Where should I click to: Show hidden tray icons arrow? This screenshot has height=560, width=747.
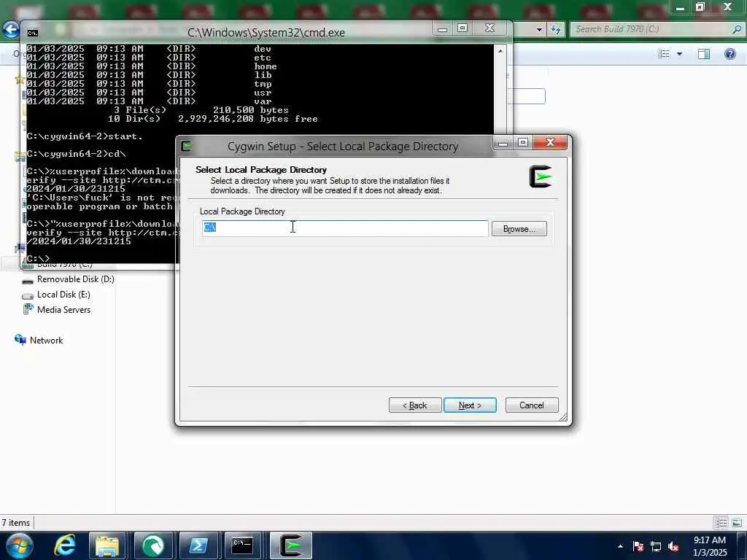(x=620, y=546)
